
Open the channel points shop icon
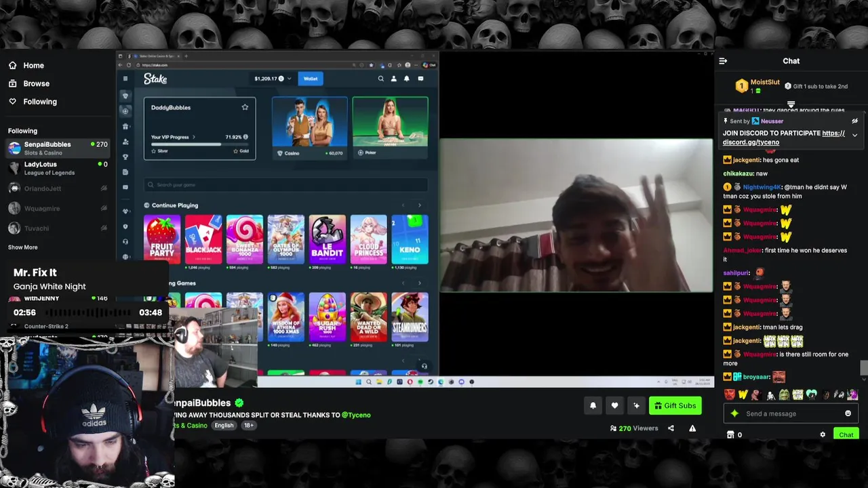pos(730,434)
